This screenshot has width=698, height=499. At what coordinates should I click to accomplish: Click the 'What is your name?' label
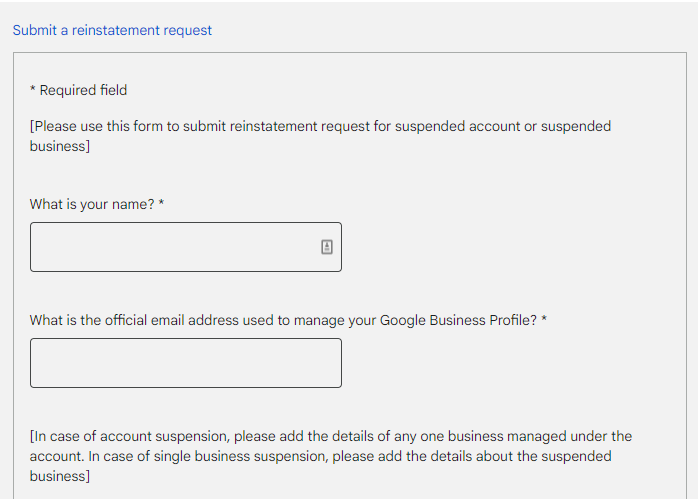(x=92, y=204)
